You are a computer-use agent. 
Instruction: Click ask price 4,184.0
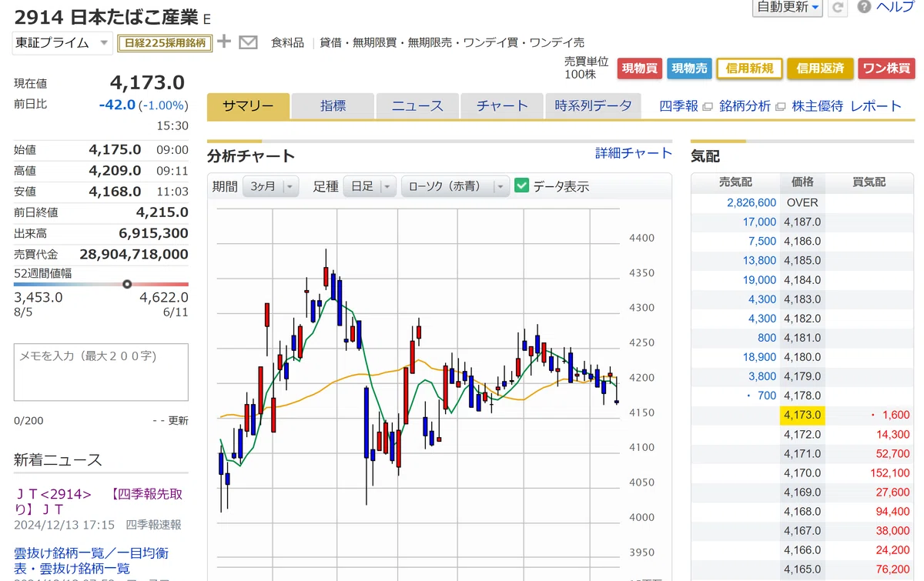(802, 280)
